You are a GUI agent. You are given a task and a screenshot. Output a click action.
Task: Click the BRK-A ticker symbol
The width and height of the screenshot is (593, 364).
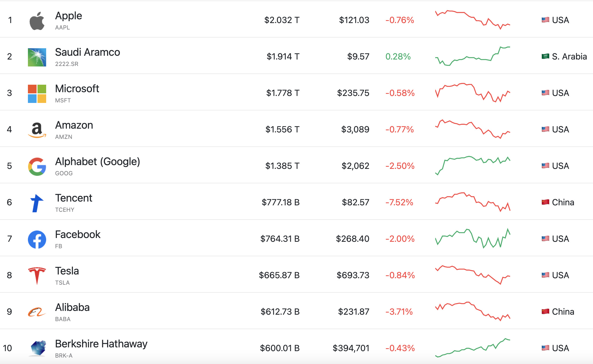point(64,356)
